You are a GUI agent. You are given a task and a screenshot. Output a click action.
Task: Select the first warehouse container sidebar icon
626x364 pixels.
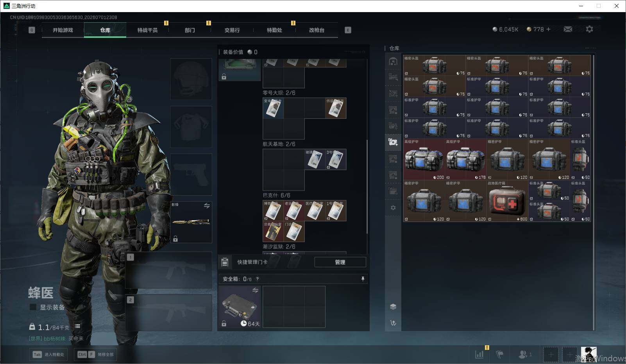click(393, 61)
